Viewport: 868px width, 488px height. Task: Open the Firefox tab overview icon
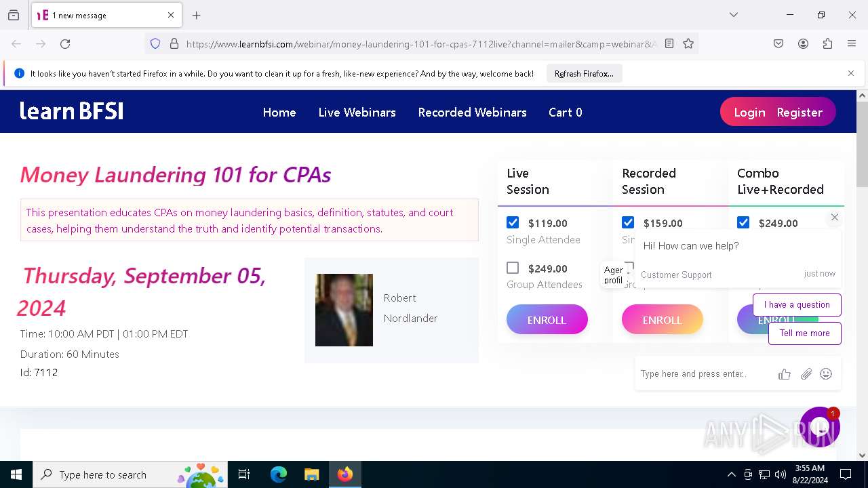pyautogui.click(x=14, y=15)
